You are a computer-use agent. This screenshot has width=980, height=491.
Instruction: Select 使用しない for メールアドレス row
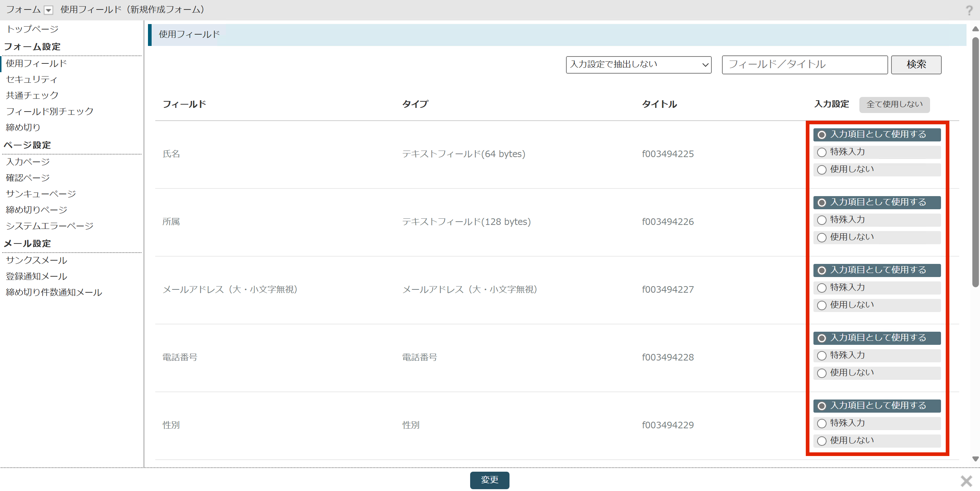(876, 305)
